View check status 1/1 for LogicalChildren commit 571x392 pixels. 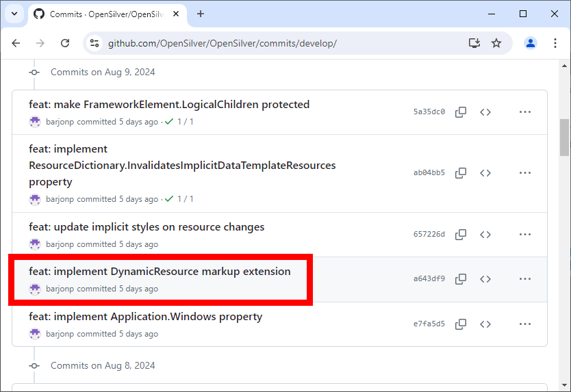click(x=179, y=122)
